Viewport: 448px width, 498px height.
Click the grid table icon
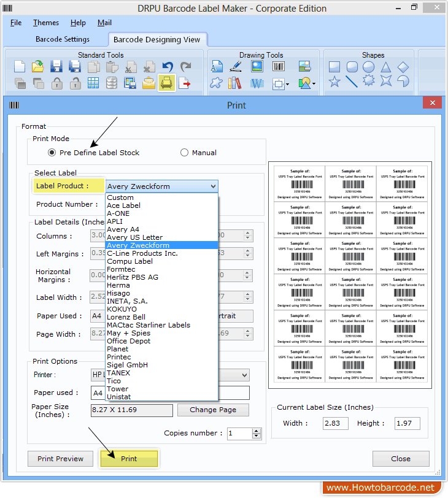click(93, 83)
